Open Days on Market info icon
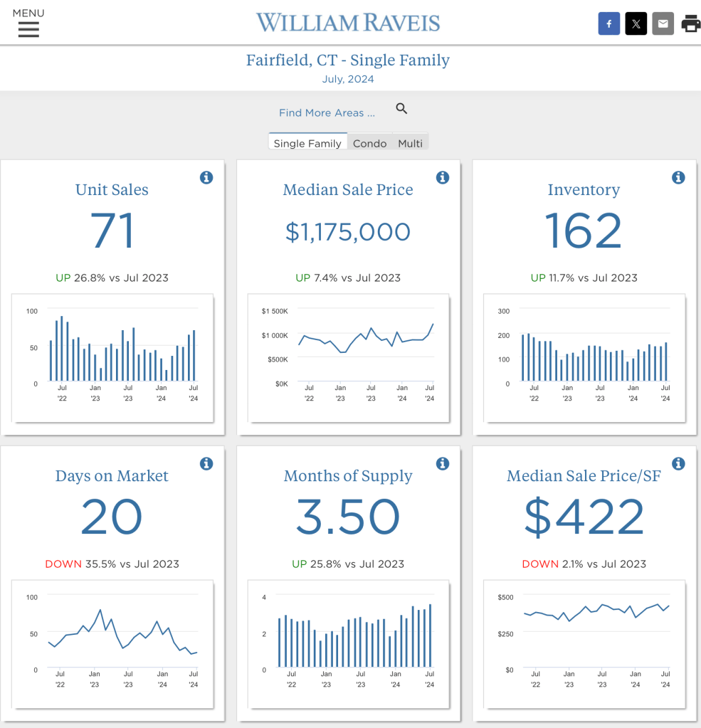The height and width of the screenshot is (728, 701). (206, 463)
